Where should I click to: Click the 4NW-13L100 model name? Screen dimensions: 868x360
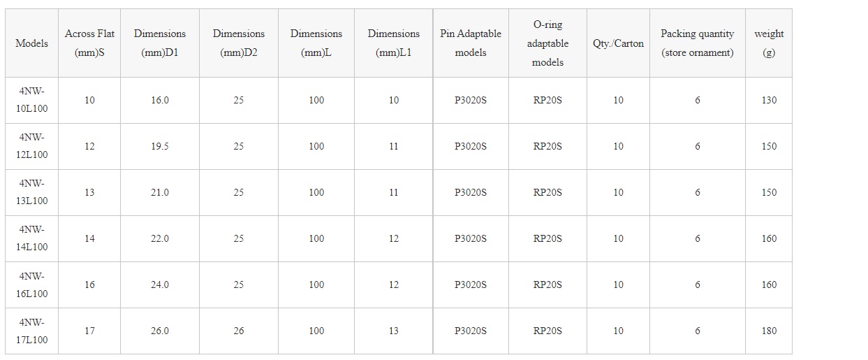click(x=31, y=192)
